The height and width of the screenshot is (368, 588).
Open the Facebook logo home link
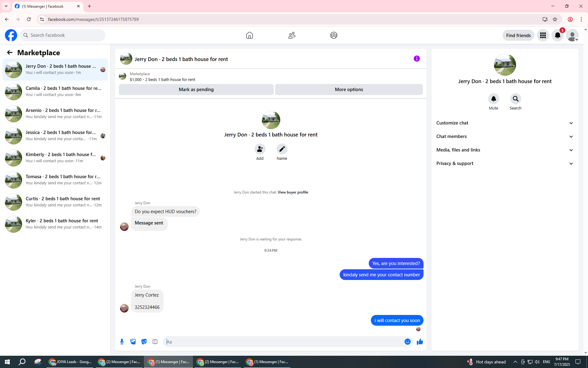tap(11, 35)
